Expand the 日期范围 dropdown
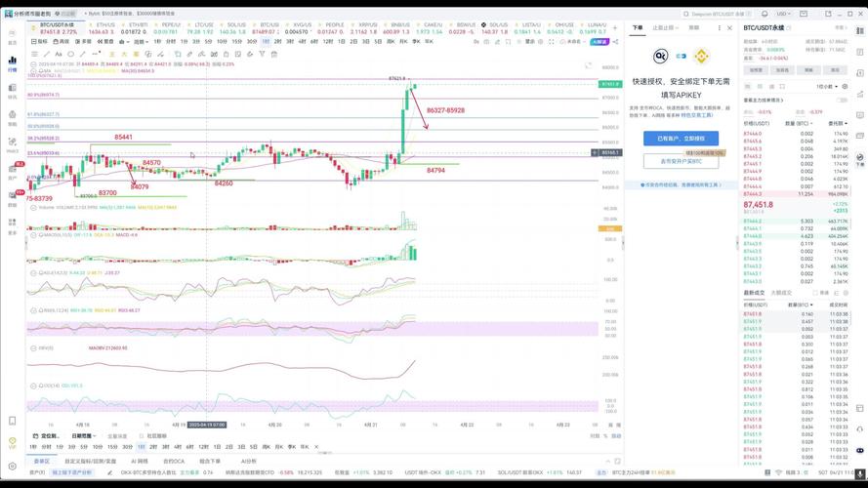Viewport: 868px width, 488px height. coord(82,436)
